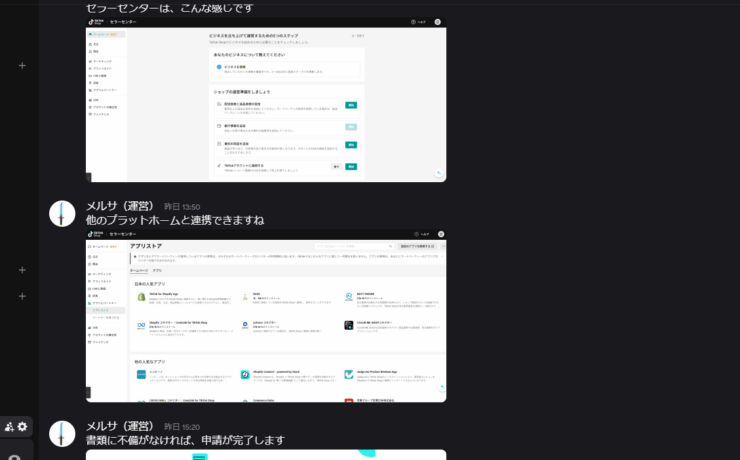Open the partially visible image at the bottom
This screenshot has width=740, height=460.
pyautogui.click(x=266, y=454)
